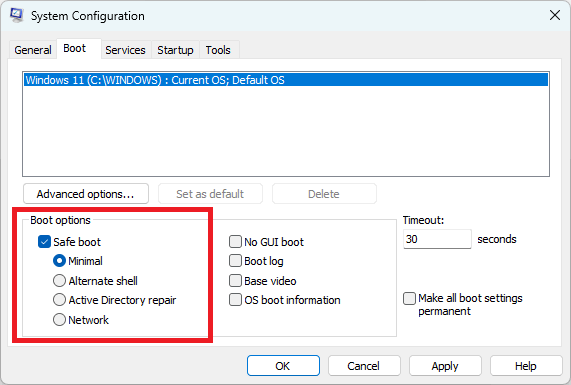Enable the No GUI boot checkbox
This screenshot has height=385, width=571.
[x=235, y=241]
